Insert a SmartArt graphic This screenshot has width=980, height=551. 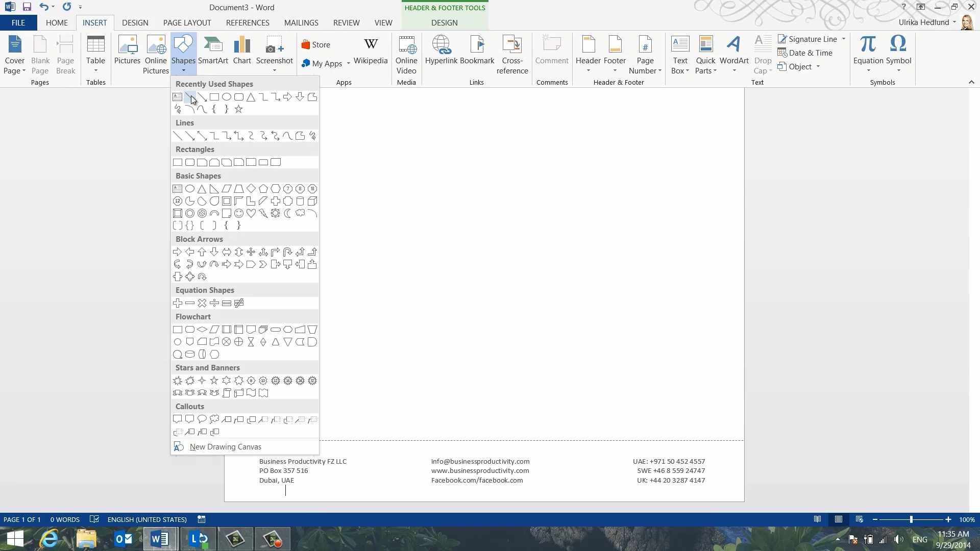[213, 51]
